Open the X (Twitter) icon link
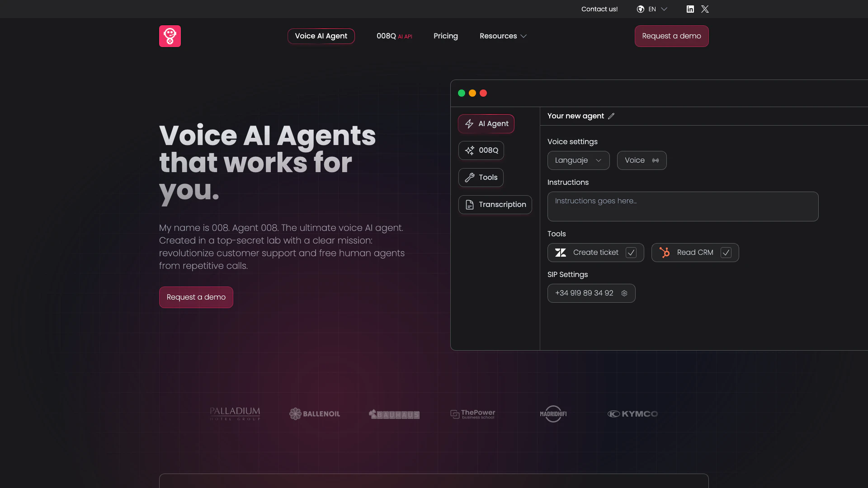Viewport: 868px width, 488px height. [705, 9]
